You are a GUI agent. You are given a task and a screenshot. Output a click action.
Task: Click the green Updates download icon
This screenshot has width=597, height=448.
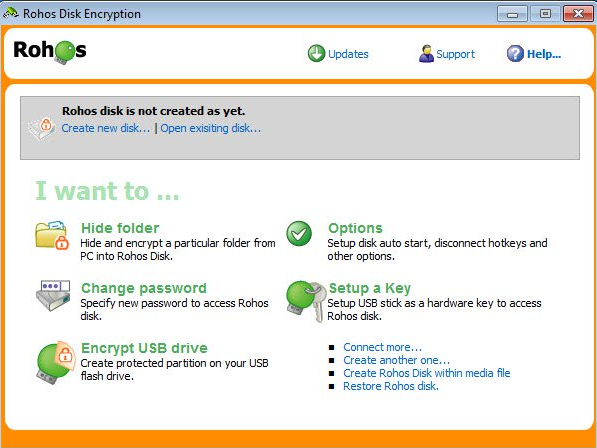coord(316,53)
